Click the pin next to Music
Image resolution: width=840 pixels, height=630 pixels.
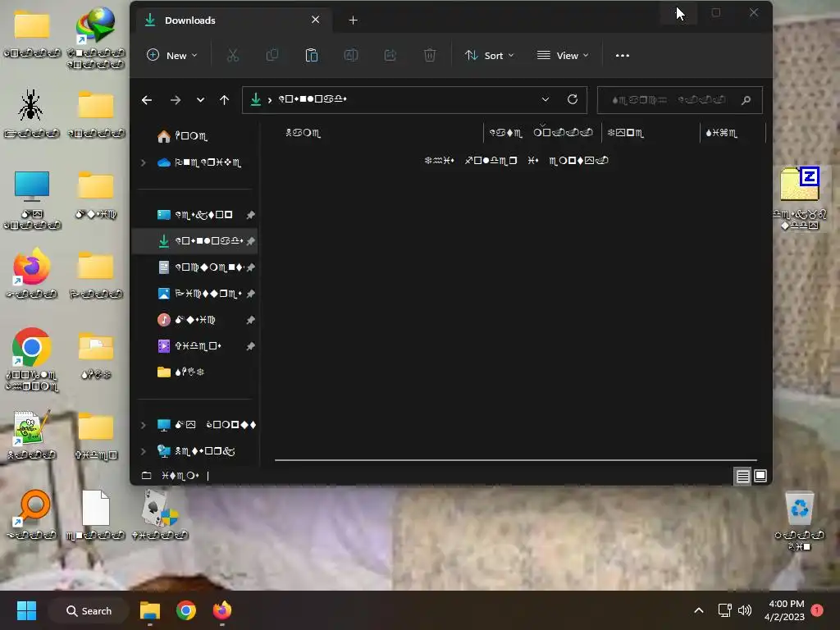click(x=250, y=320)
